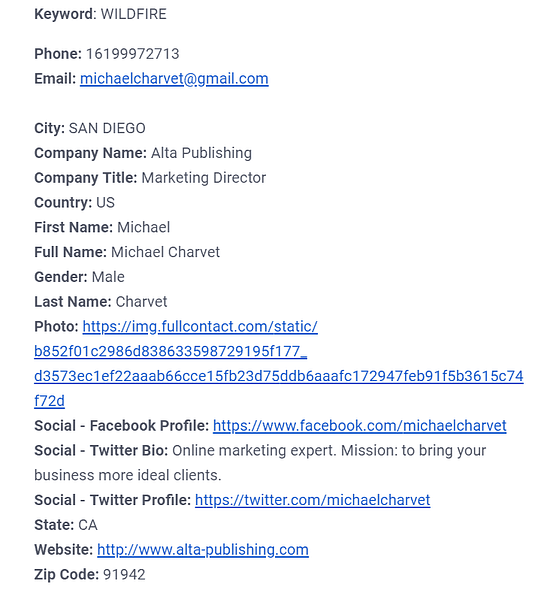Click the photo URL ending f72d
Viewport: 553px width, 600px height.
[x=49, y=401]
